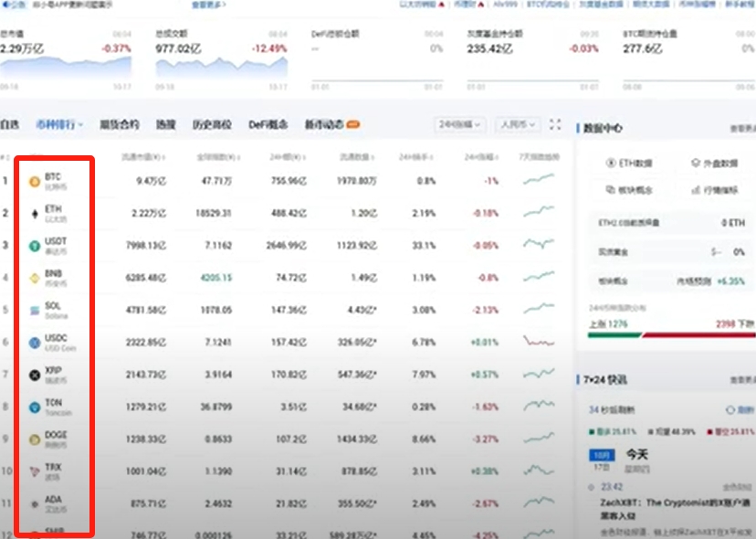Click the 7-day trend sparkline in USDC row

[x=539, y=341]
